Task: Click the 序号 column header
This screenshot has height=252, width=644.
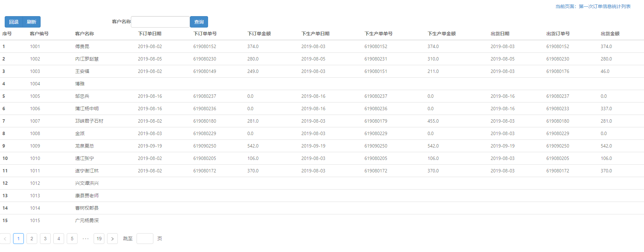Action: [x=7, y=34]
